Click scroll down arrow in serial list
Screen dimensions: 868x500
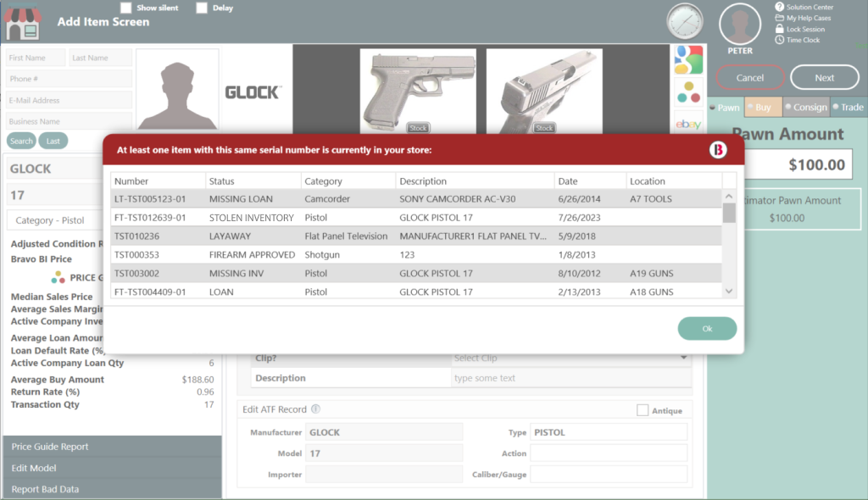click(x=729, y=292)
